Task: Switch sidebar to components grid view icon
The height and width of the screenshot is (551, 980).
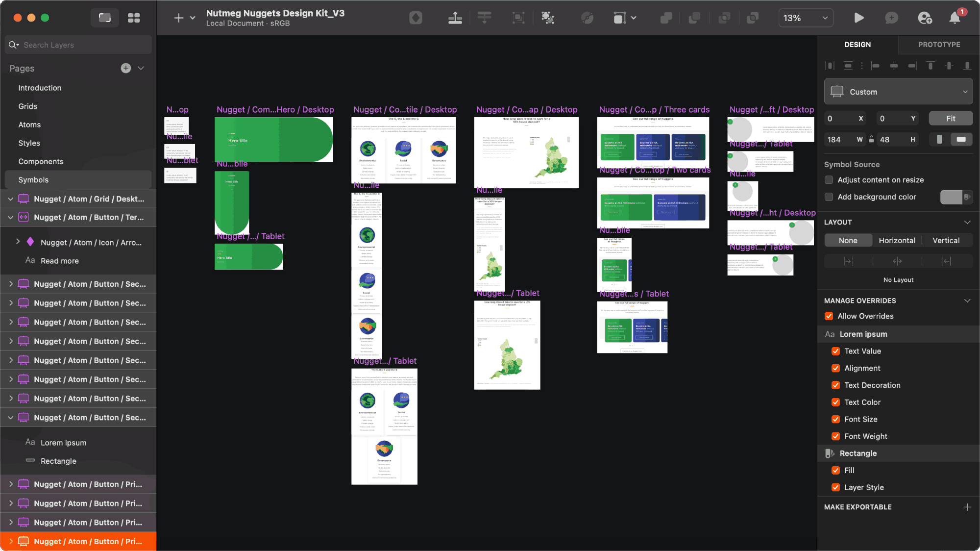Action: pyautogui.click(x=134, y=18)
